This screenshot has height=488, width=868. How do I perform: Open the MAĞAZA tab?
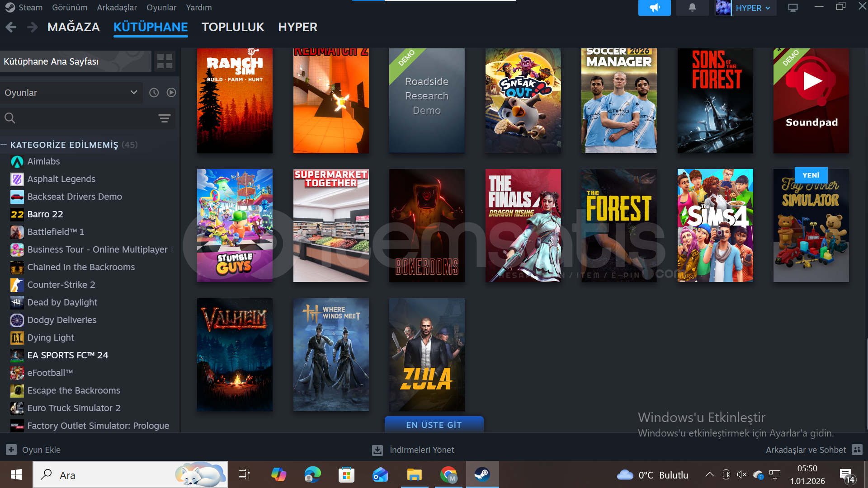click(73, 27)
